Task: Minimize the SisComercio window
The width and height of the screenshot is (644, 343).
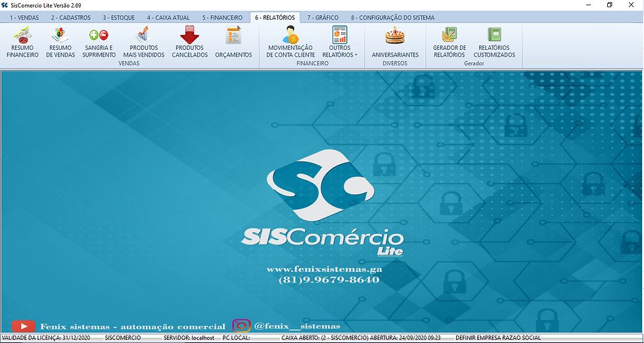Action: pos(587,5)
